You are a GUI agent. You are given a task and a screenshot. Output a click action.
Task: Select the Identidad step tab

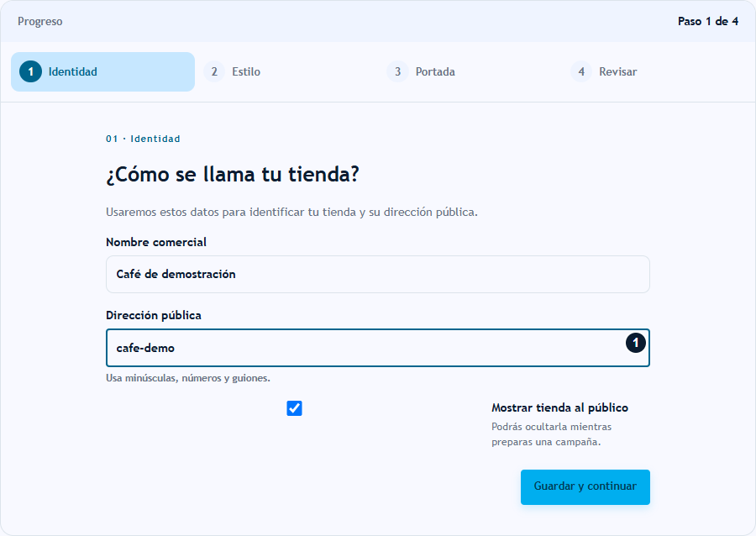pyautogui.click(x=102, y=71)
